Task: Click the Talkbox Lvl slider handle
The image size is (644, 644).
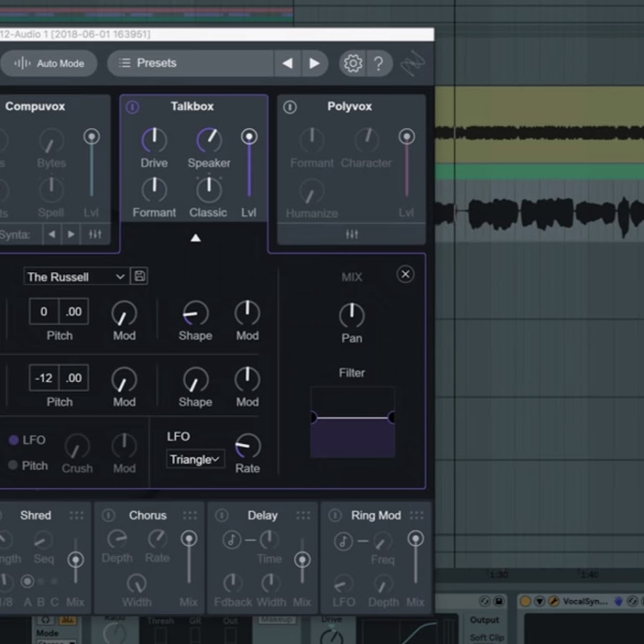Action: pos(249,136)
